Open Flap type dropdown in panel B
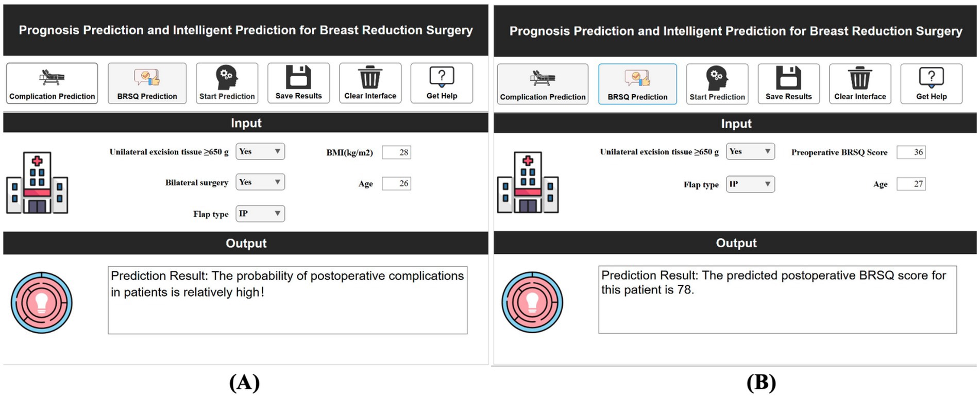This screenshot has height=397, width=980. (750, 184)
